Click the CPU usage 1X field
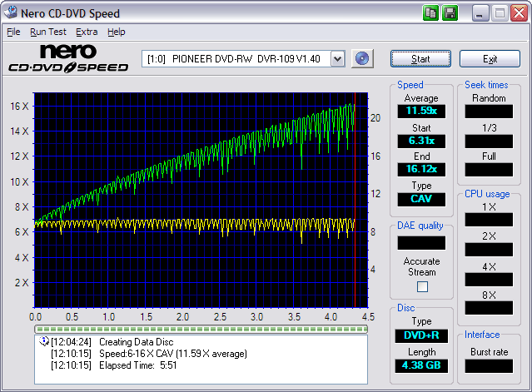Viewport: 532px width, 392px height. tap(489, 220)
